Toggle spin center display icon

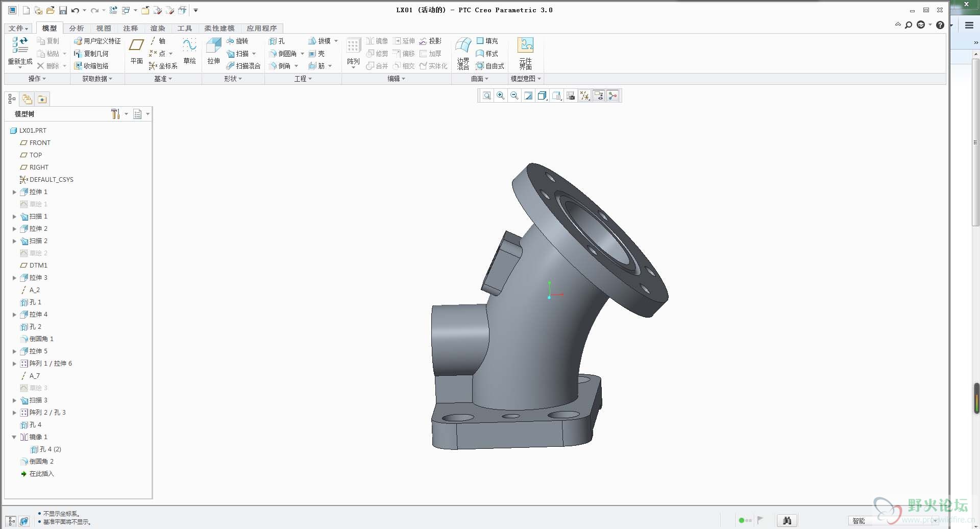[612, 95]
